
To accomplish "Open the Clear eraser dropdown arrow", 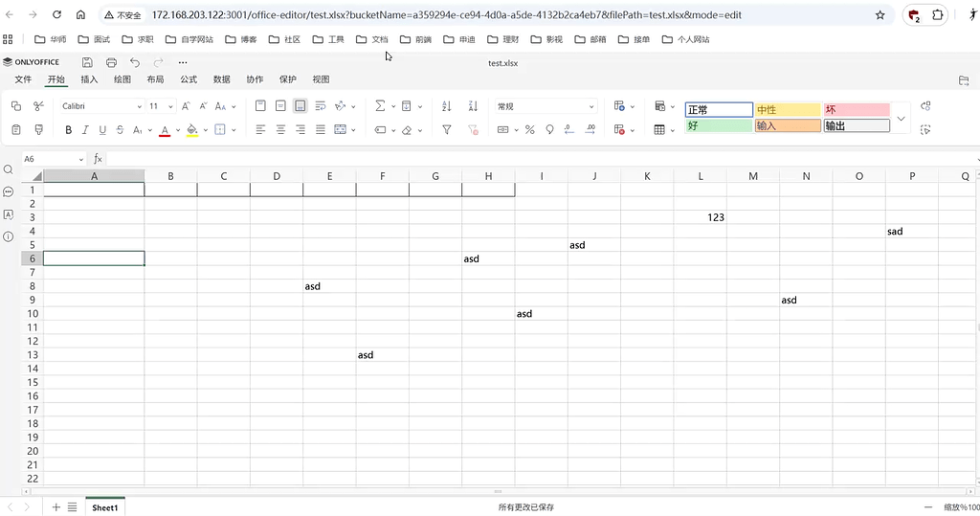I will point(420,130).
